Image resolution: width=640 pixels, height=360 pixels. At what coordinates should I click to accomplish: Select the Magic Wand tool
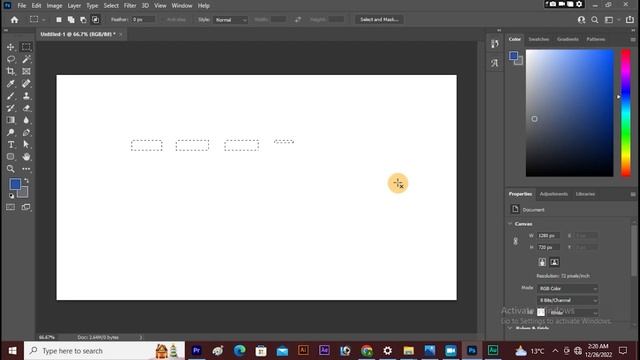(26, 59)
